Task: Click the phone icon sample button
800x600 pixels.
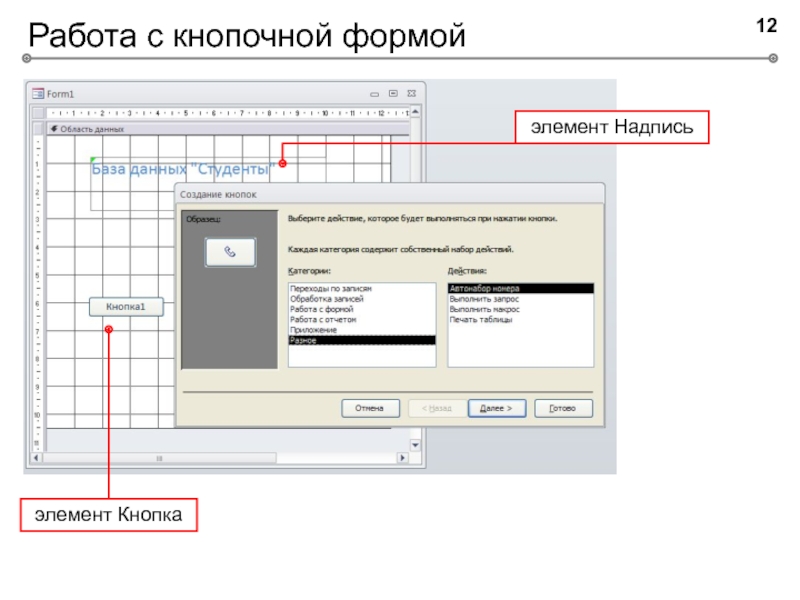Action: [231, 252]
